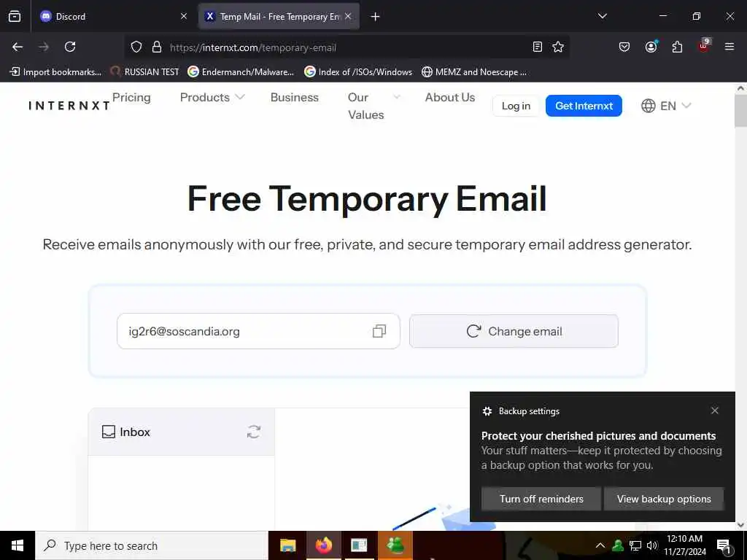
Task: Open the Pricing menu item
Action: click(131, 97)
